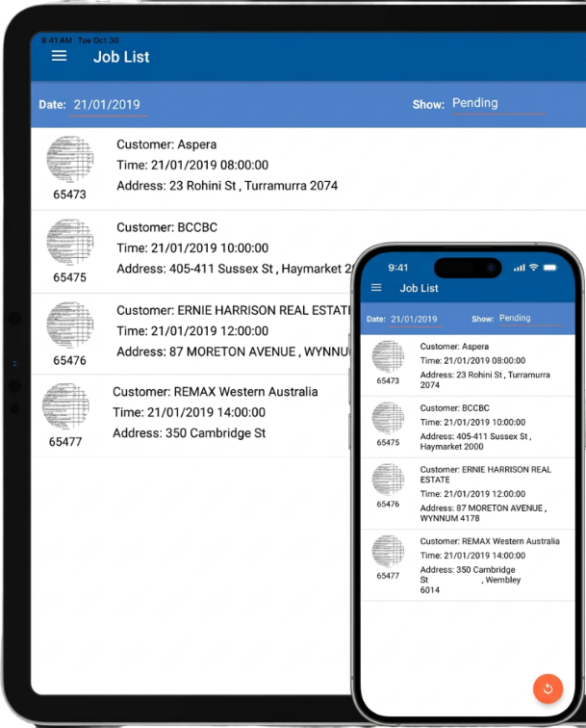Image resolution: width=586 pixels, height=728 pixels.
Task: Open the BCCBC customer job on tablet
Action: (227, 247)
